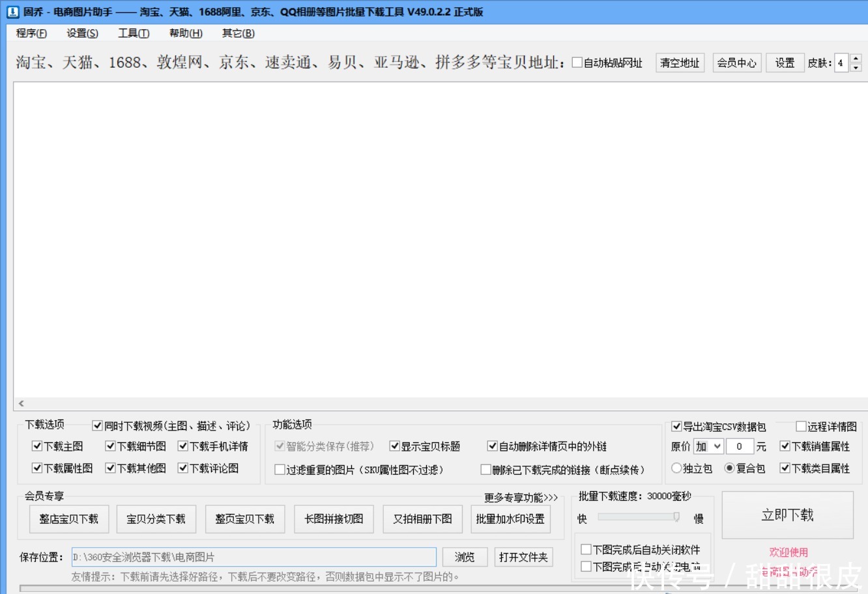Open the 原价 加 dropdown
Screen dimensions: 868x594
[708, 446]
